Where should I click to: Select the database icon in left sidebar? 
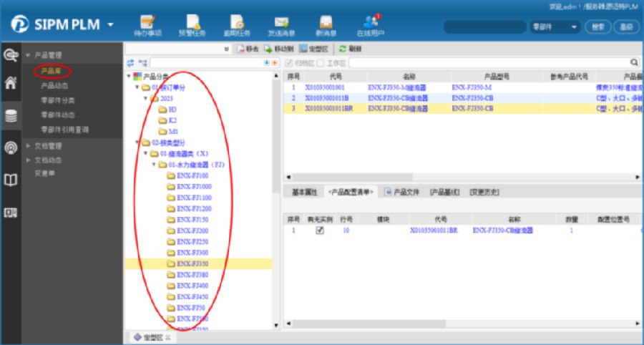11,116
